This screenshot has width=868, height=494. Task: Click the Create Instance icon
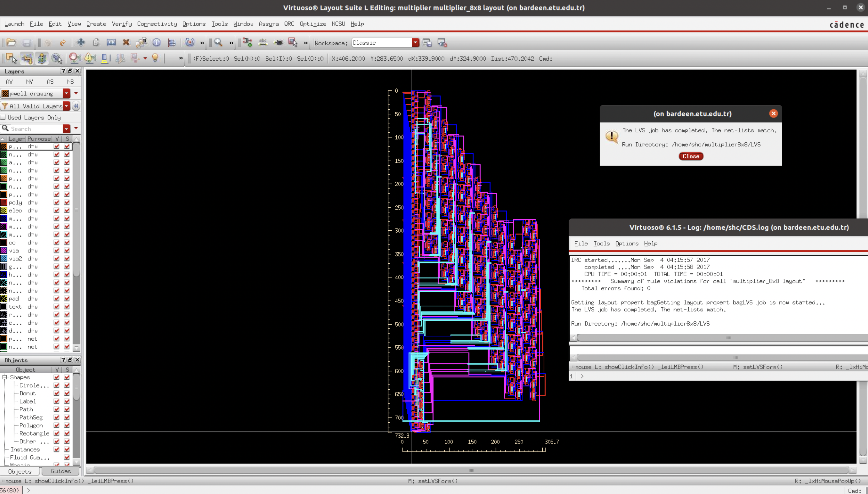click(x=247, y=42)
